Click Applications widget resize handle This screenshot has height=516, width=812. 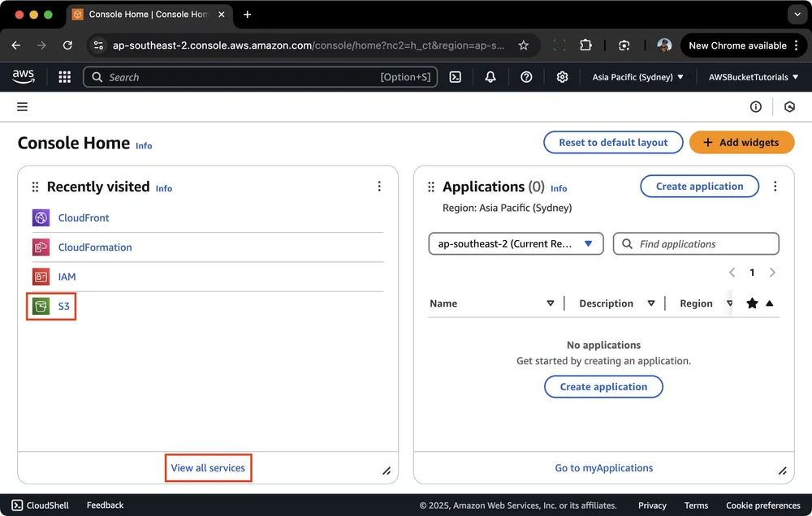click(x=783, y=471)
